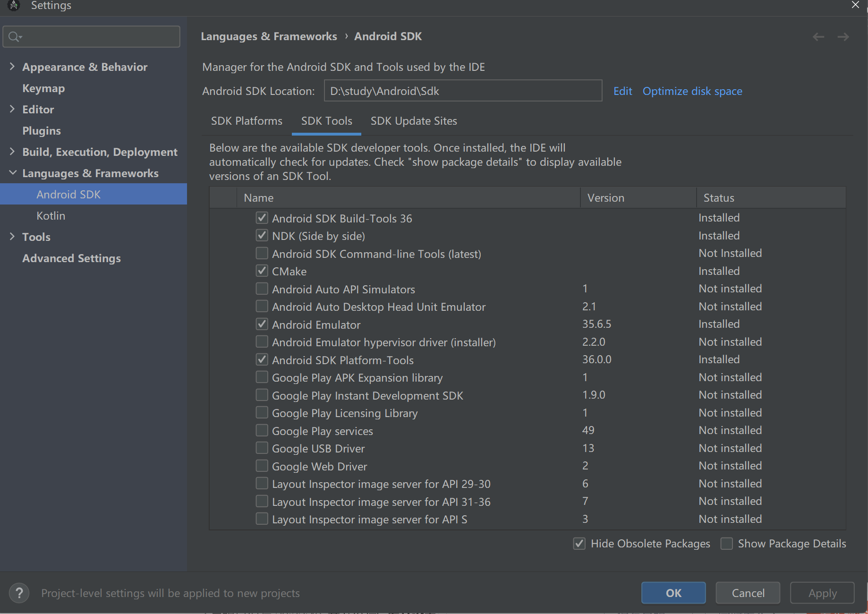
Task: Check Android SDK Command-line Tools (latest)
Action: coord(262,253)
